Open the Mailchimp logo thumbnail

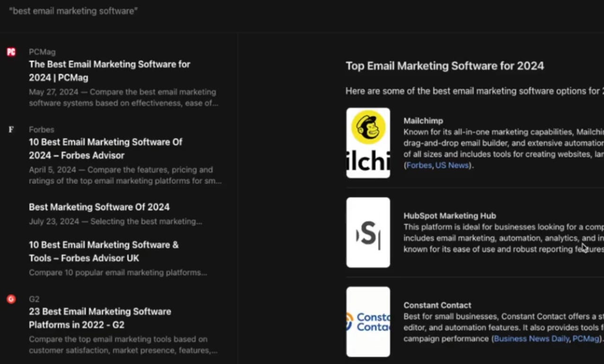(x=368, y=143)
